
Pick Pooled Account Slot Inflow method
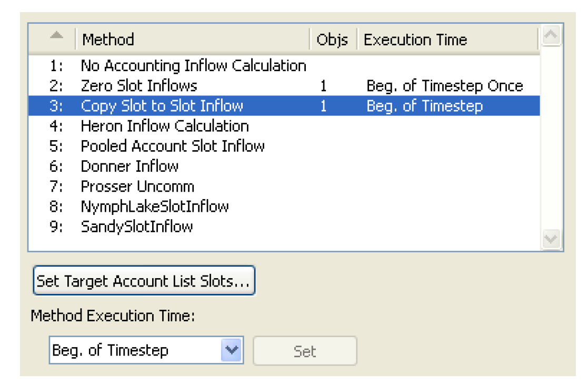tap(173, 146)
